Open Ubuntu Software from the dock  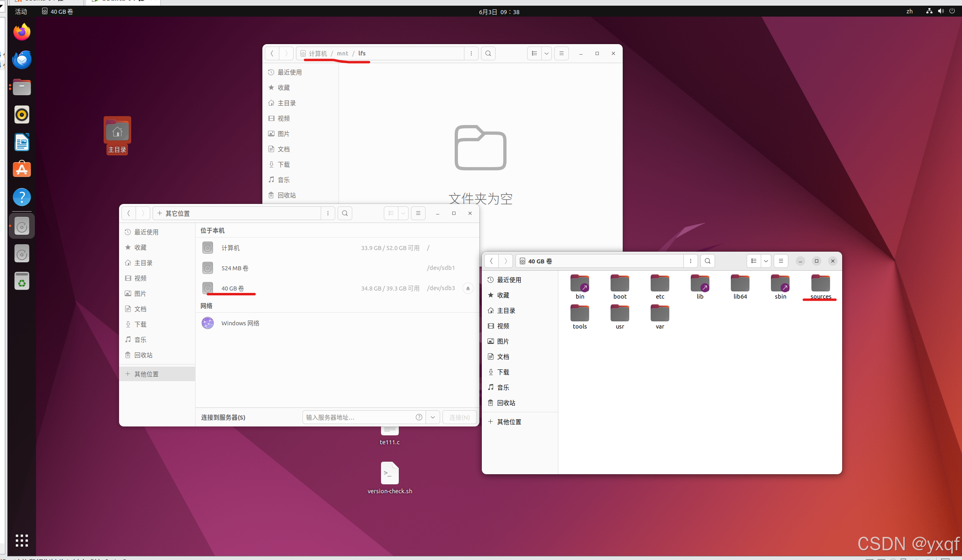tap(21, 169)
